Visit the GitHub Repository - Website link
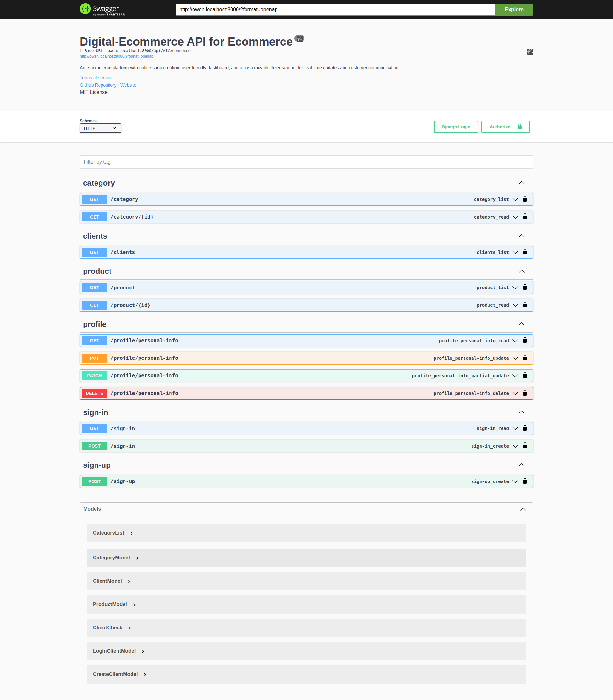 click(108, 85)
